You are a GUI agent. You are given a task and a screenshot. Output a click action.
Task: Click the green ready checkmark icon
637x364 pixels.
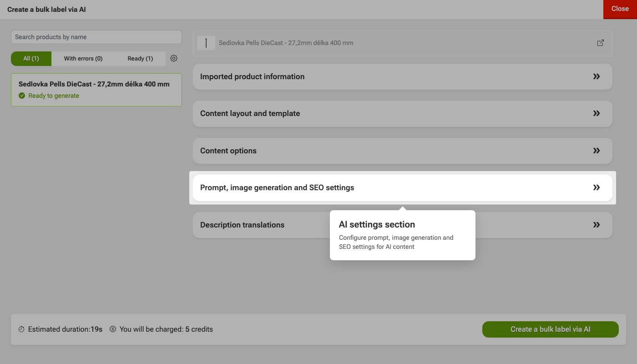click(22, 96)
